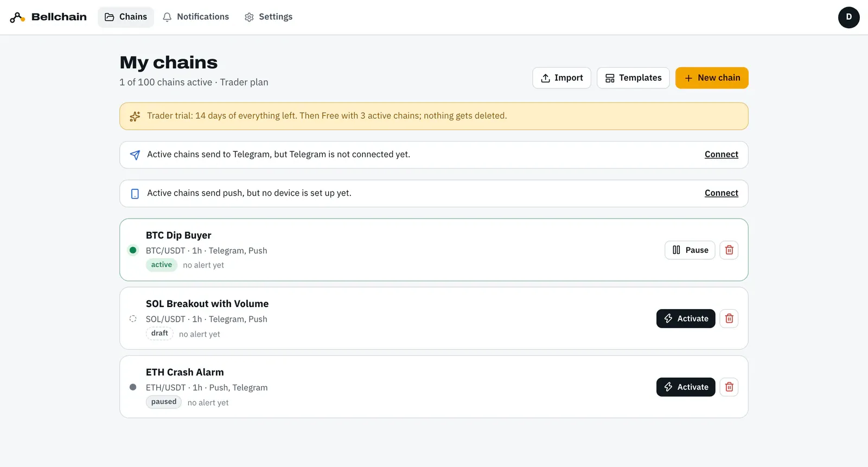Click the gray paused status dot for ETH Crash Alarm
Viewport: 868px width, 467px height.
[133, 387]
